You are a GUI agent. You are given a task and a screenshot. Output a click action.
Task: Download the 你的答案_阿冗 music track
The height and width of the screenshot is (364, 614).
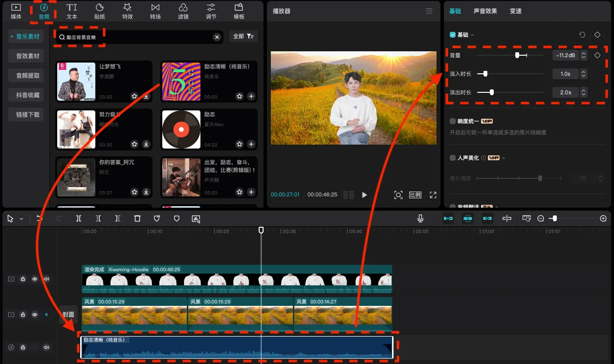click(x=146, y=192)
